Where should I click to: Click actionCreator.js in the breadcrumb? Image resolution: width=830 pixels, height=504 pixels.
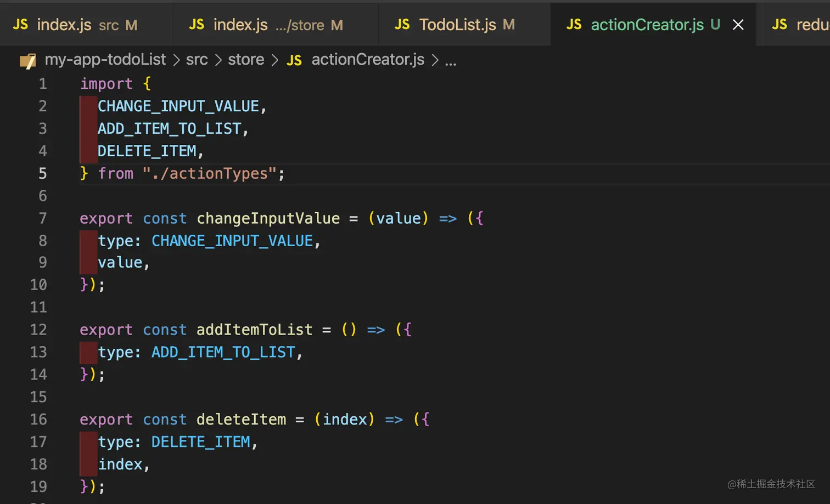(368, 59)
